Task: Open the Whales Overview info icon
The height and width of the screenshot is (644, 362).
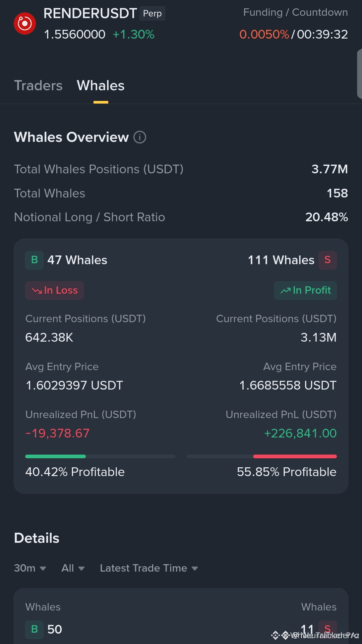Action: pos(140,137)
